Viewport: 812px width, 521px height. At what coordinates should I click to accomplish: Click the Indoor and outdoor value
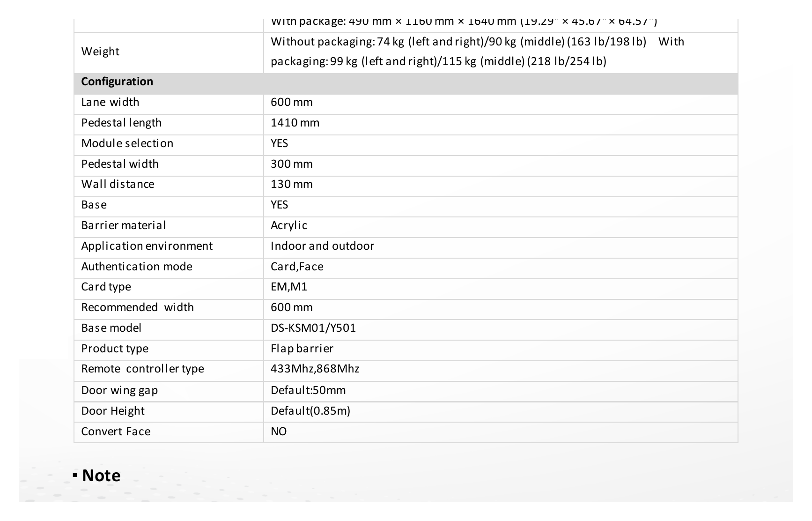(x=322, y=246)
